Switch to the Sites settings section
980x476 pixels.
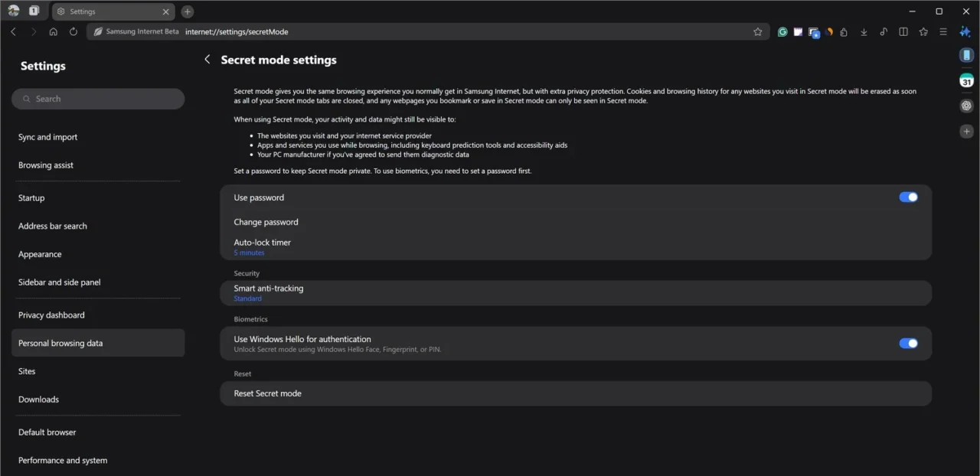coord(27,371)
